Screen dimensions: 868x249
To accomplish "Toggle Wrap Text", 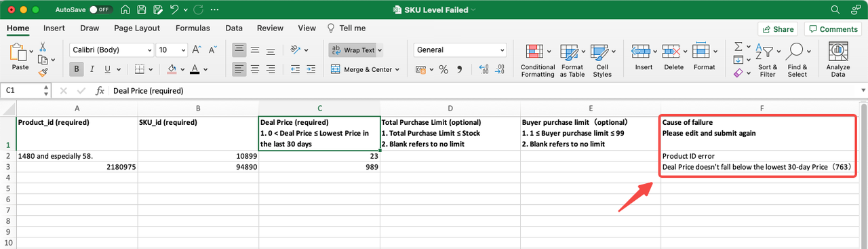I will click(353, 50).
